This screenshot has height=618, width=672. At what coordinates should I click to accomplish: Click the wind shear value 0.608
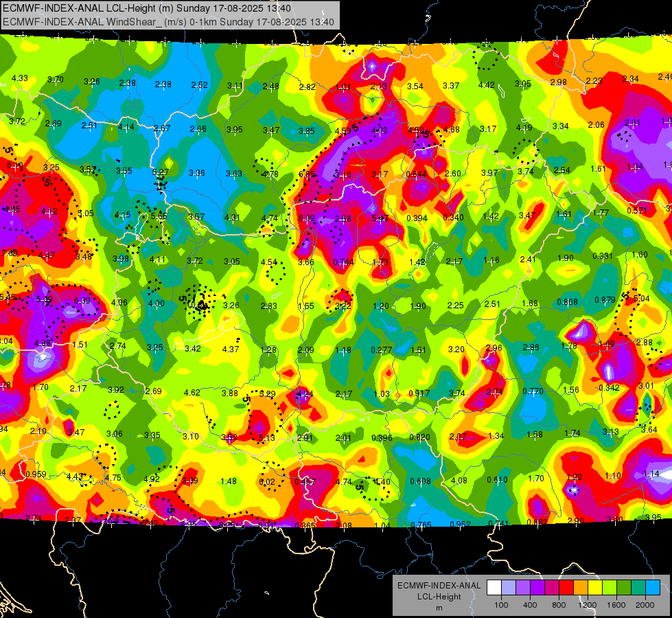(420, 481)
